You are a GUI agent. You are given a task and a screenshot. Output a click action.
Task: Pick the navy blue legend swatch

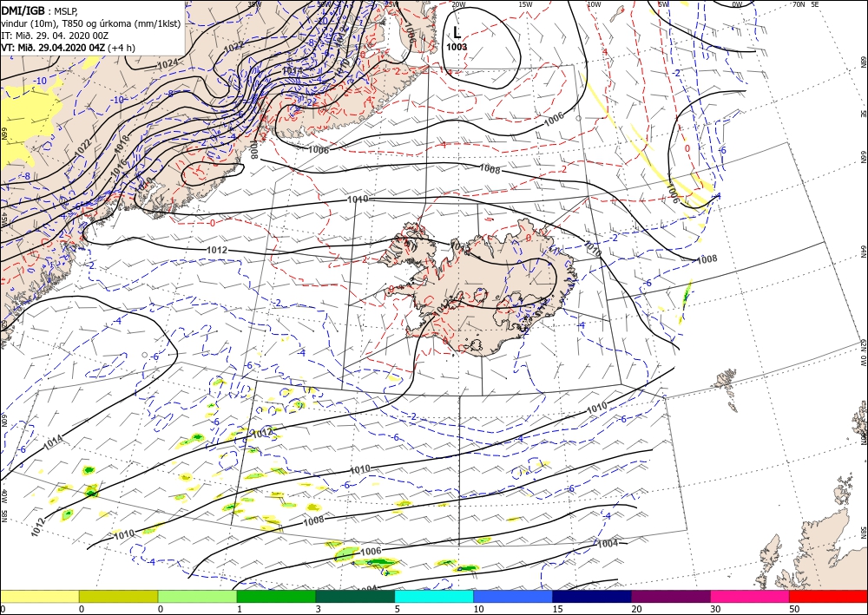pyautogui.click(x=592, y=596)
